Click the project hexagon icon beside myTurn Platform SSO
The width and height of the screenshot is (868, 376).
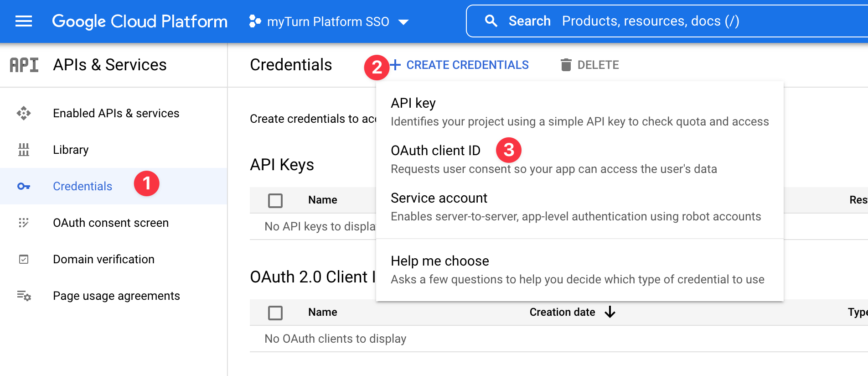click(255, 21)
